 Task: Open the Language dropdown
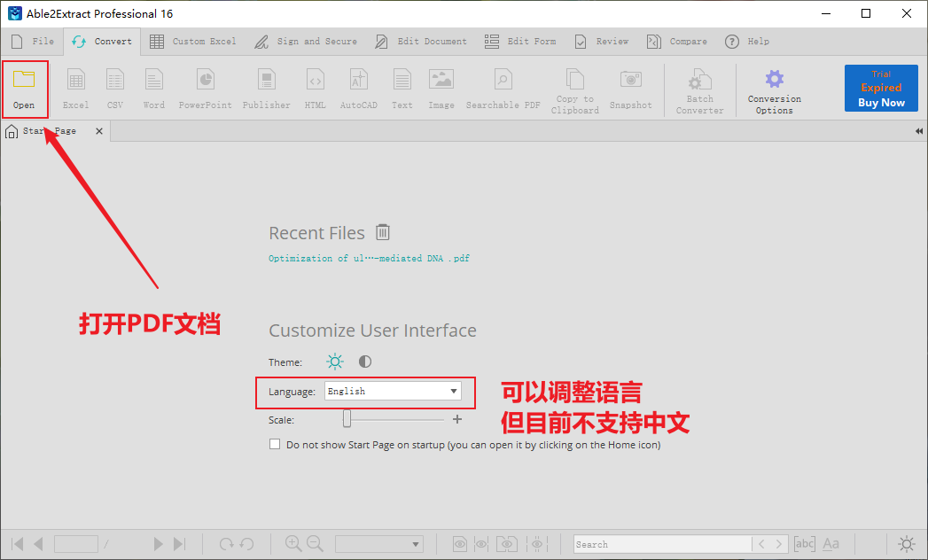tap(393, 392)
